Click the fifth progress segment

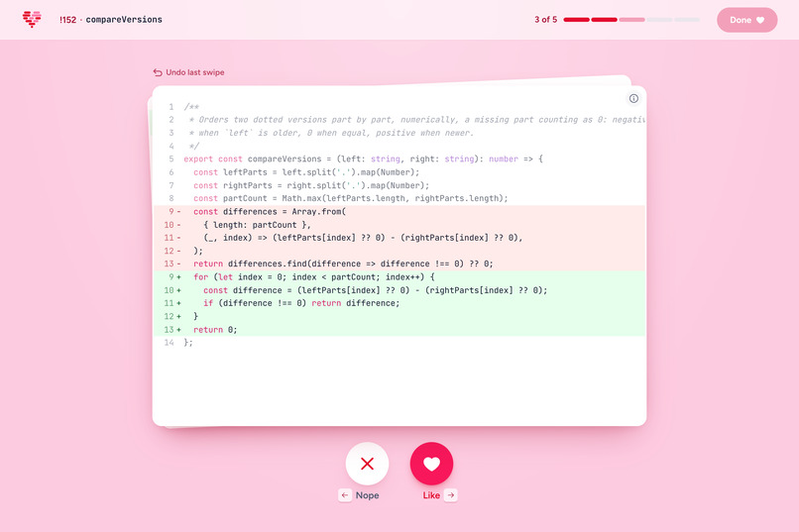click(687, 20)
